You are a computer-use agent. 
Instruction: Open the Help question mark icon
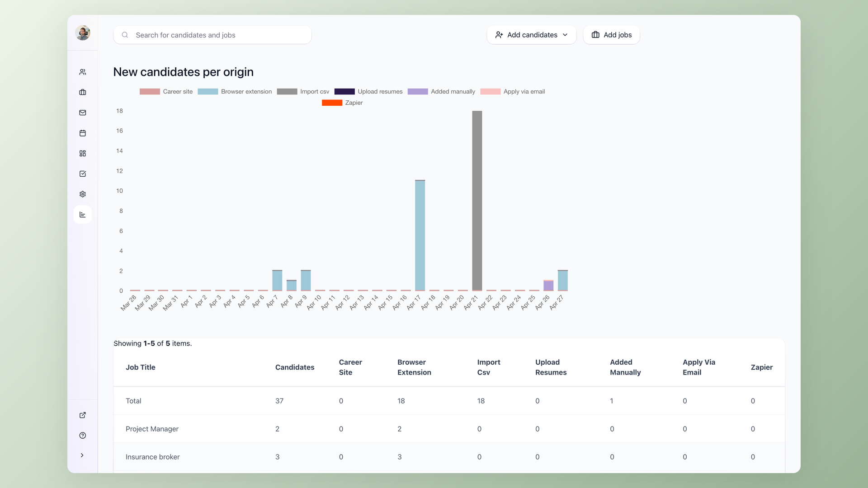click(x=82, y=435)
